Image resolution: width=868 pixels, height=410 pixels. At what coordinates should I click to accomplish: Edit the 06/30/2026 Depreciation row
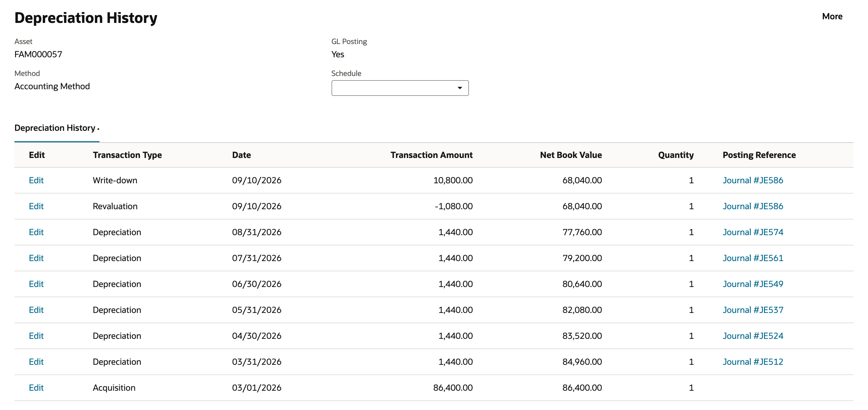click(36, 284)
